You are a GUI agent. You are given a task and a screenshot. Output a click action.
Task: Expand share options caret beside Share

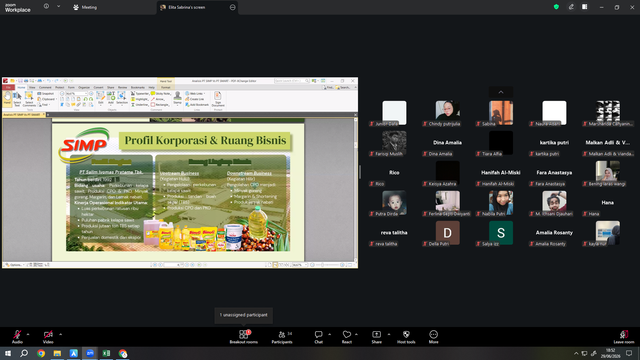[389, 334]
